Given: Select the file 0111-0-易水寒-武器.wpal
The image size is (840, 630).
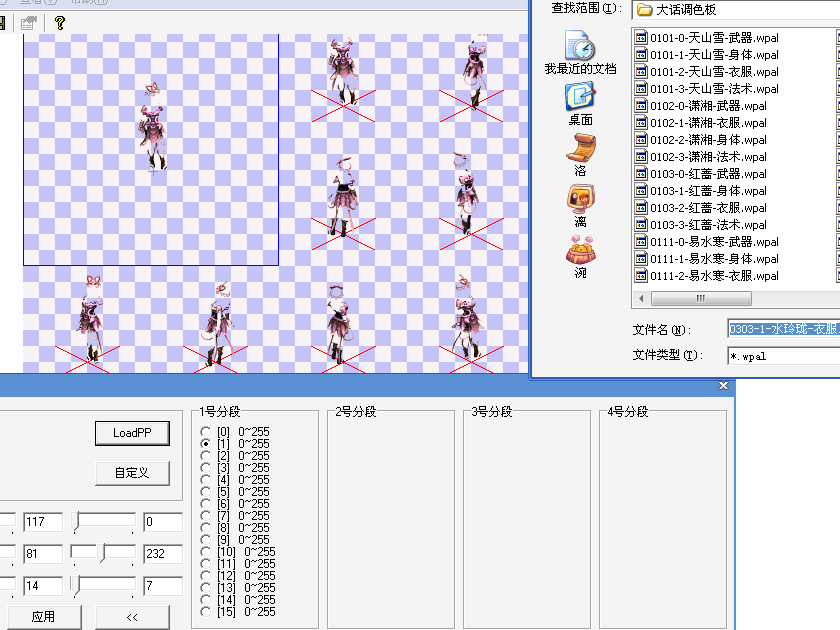Looking at the screenshot, I should (x=707, y=242).
